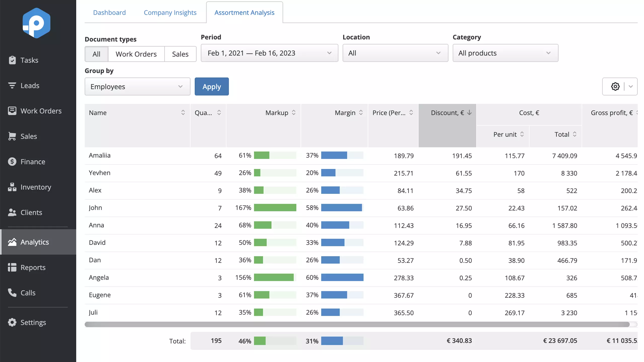The width and height of the screenshot is (644, 362).
Task: Click John's blue margin bar
Action: 342,208
